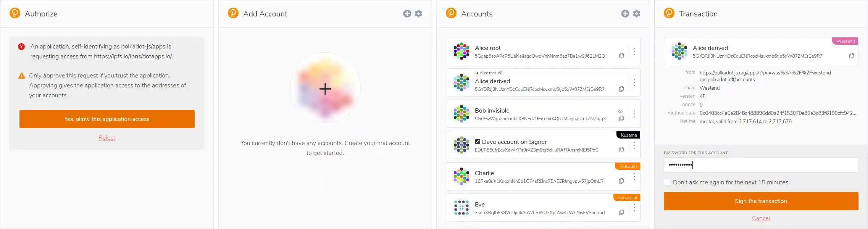Screen dimensions: 868x229
Task: Click the password input field
Action: [761, 165]
